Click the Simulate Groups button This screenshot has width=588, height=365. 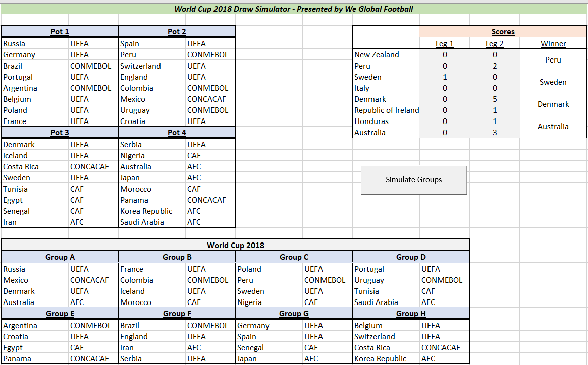click(x=414, y=180)
